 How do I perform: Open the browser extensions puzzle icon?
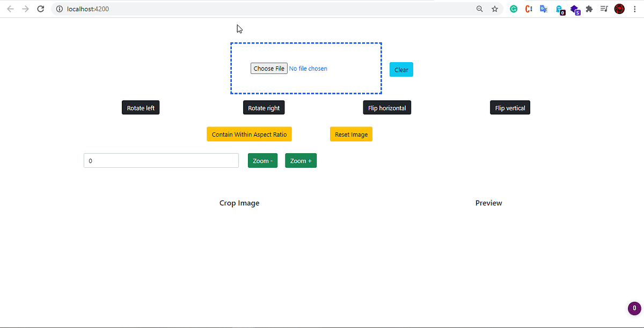click(589, 9)
